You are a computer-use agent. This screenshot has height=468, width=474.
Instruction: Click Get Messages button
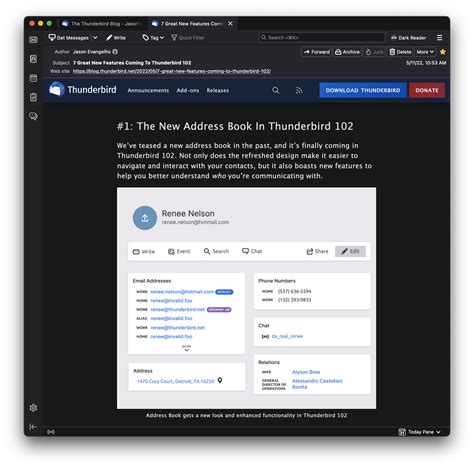tap(69, 38)
